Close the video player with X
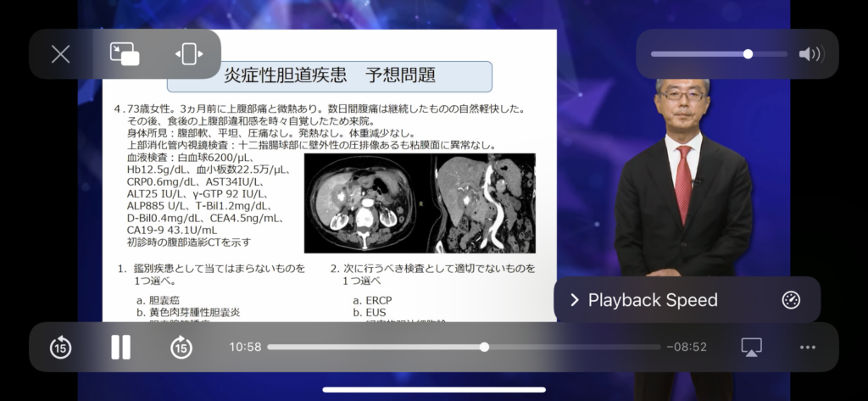Viewport: 868px width, 401px height. 60,54
